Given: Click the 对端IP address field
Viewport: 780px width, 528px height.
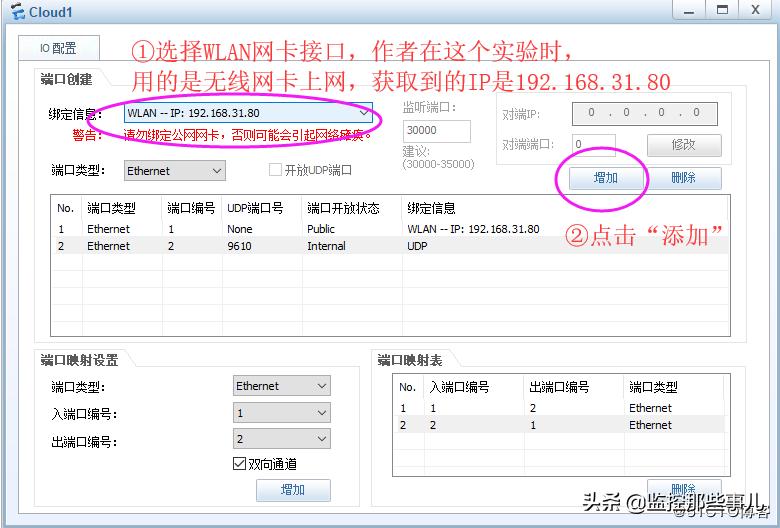Looking at the screenshot, I should point(644,113).
